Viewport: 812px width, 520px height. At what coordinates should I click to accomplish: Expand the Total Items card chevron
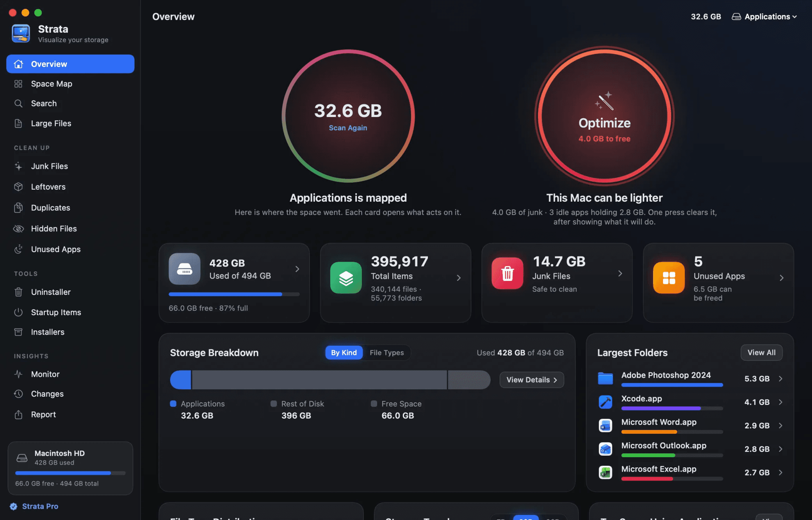[x=459, y=278]
